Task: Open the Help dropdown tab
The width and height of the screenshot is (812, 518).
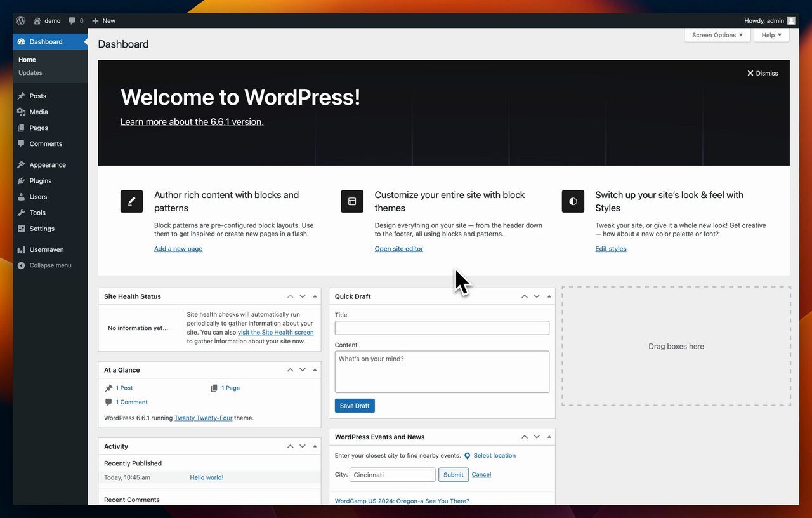Action: [x=771, y=35]
